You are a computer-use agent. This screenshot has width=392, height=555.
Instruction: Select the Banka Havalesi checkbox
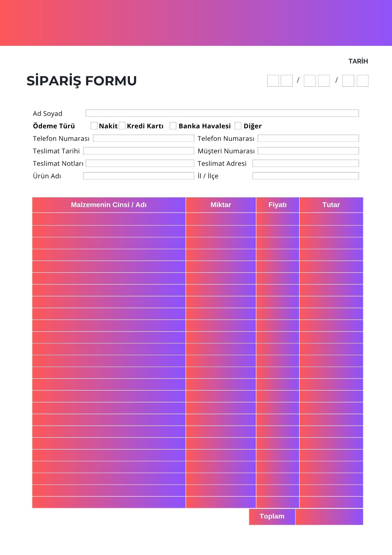click(x=173, y=126)
